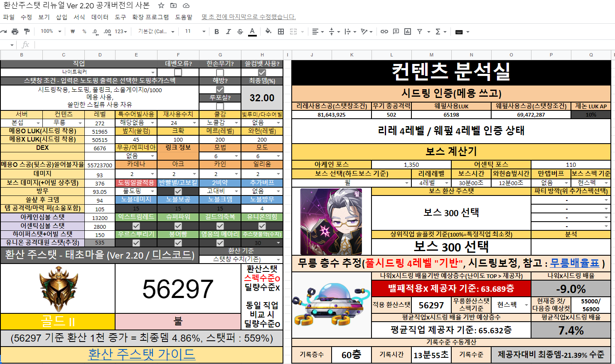The image size is (615, 364).
Task: Click the horizontal align icon
Action: coord(315,32)
